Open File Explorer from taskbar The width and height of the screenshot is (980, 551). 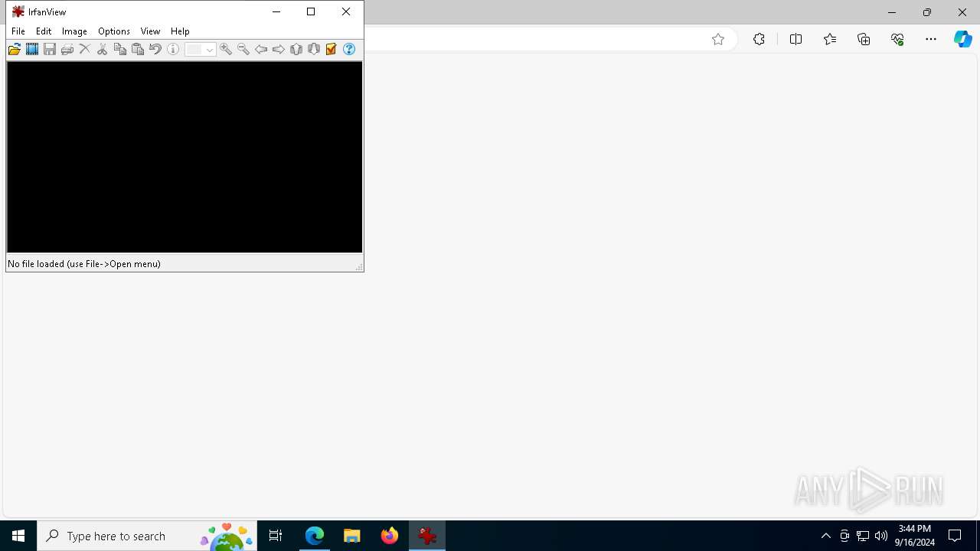pyautogui.click(x=352, y=536)
